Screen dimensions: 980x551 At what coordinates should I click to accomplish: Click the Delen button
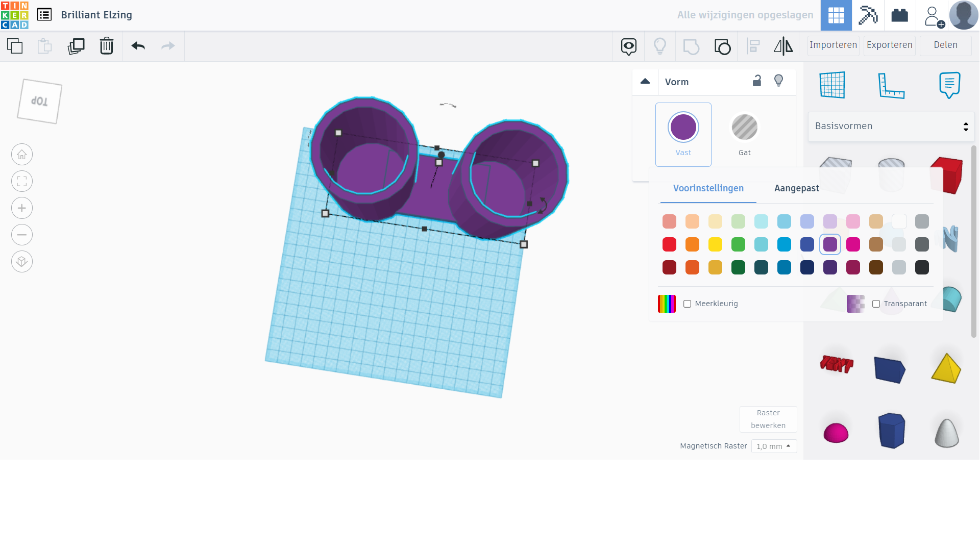pos(946,45)
